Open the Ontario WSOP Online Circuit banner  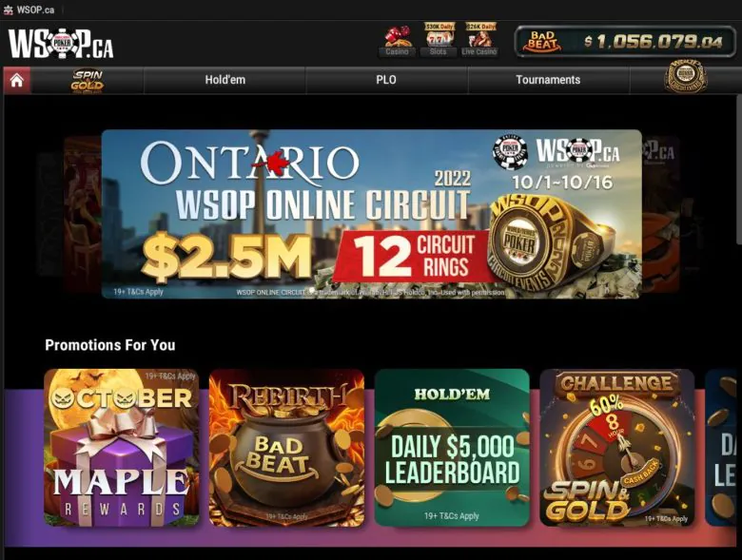[371, 214]
